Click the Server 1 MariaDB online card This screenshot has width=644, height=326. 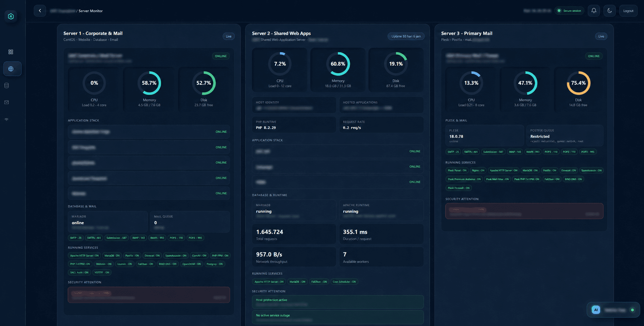pyautogui.click(x=107, y=221)
